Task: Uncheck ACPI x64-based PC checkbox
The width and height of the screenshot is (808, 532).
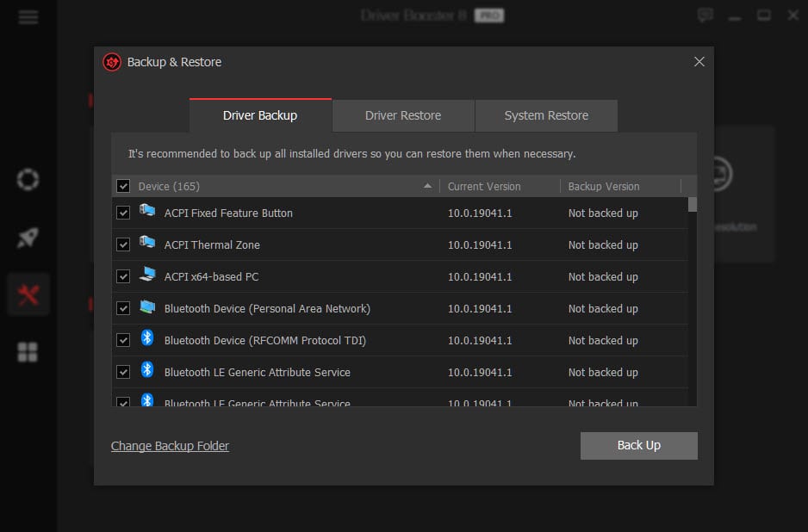Action: point(123,276)
